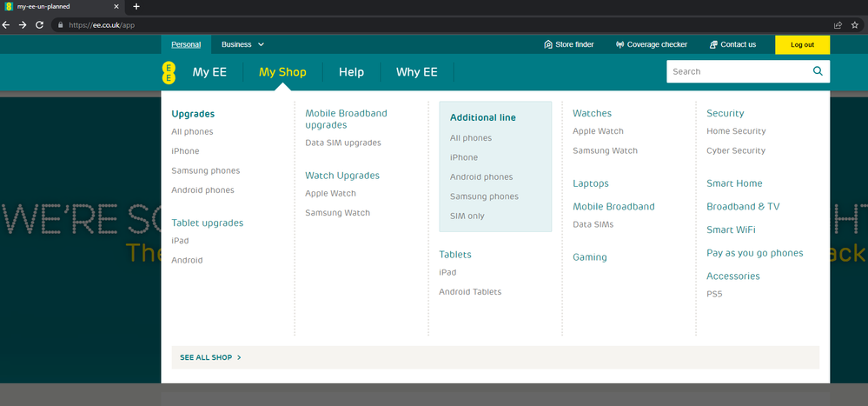Open Smart Home link
This screenshot has width=868, height=406.
[734, 183]
